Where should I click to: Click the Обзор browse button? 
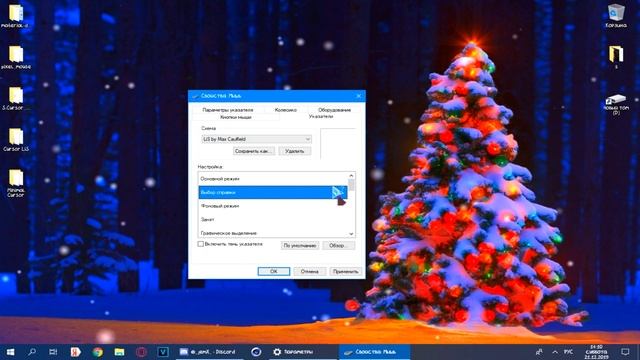click(339, 246)
